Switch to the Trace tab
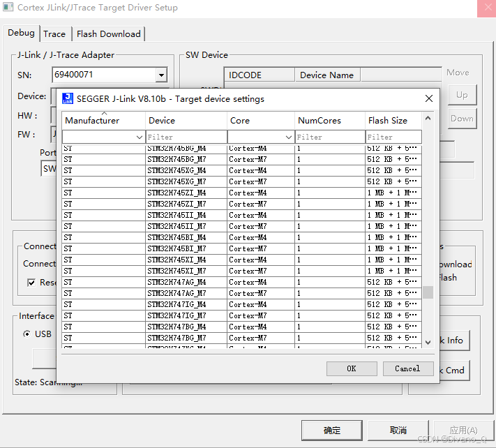 coord(54,34)
